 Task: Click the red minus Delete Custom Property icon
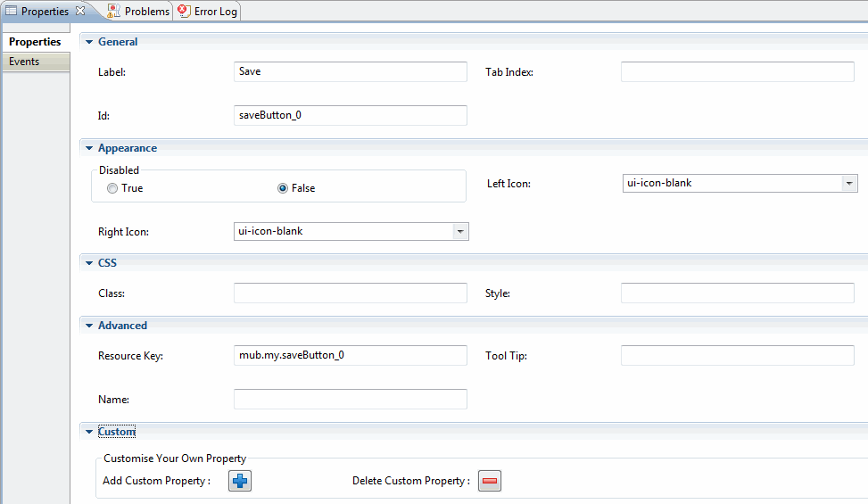coord(490,481)
